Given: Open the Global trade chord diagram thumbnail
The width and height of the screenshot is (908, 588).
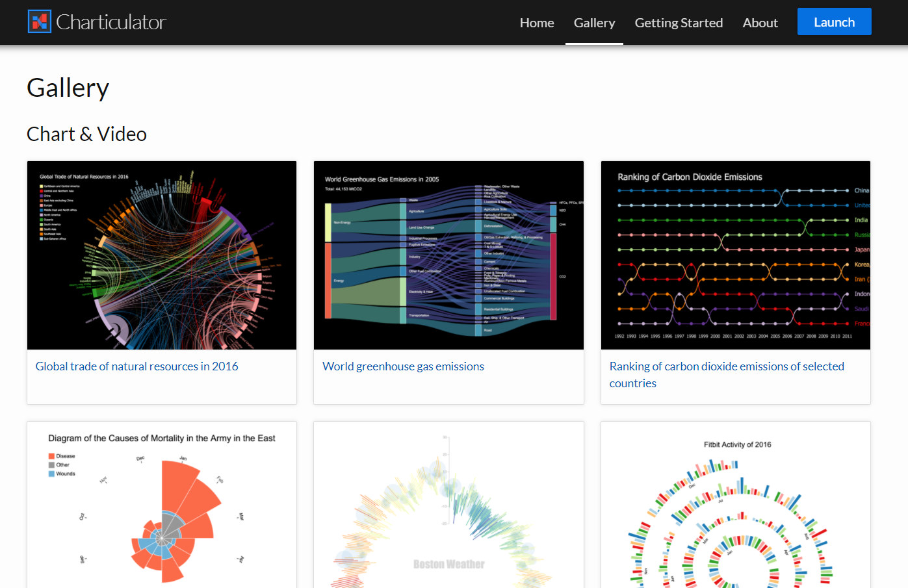Looking at the screenshot, I should (x=162, y=255).
